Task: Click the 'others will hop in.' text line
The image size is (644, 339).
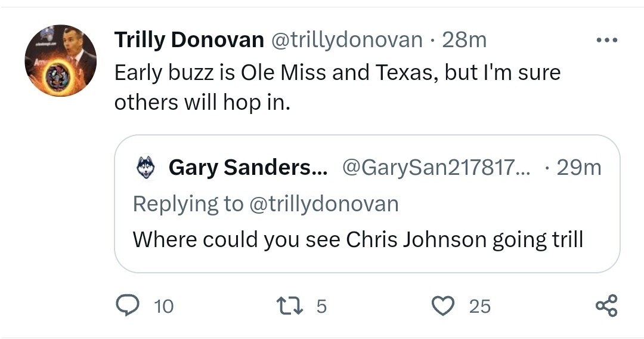Action: [x=202, y=102]
